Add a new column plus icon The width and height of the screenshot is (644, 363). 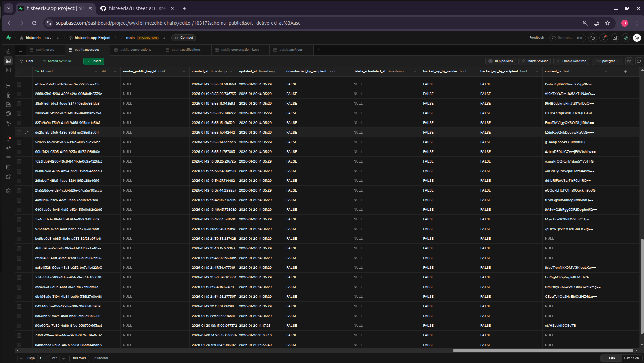tap(625, 71)
